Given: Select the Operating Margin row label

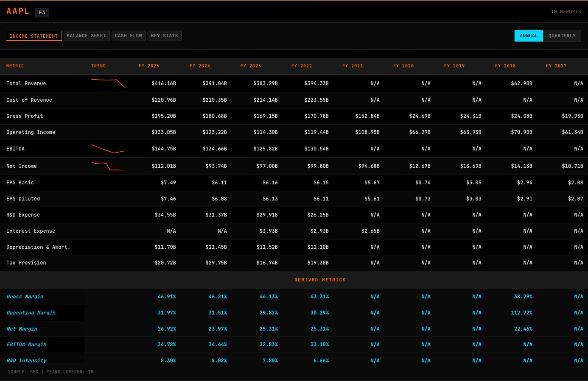Looking at the screenshot, I should click(31, 313).
